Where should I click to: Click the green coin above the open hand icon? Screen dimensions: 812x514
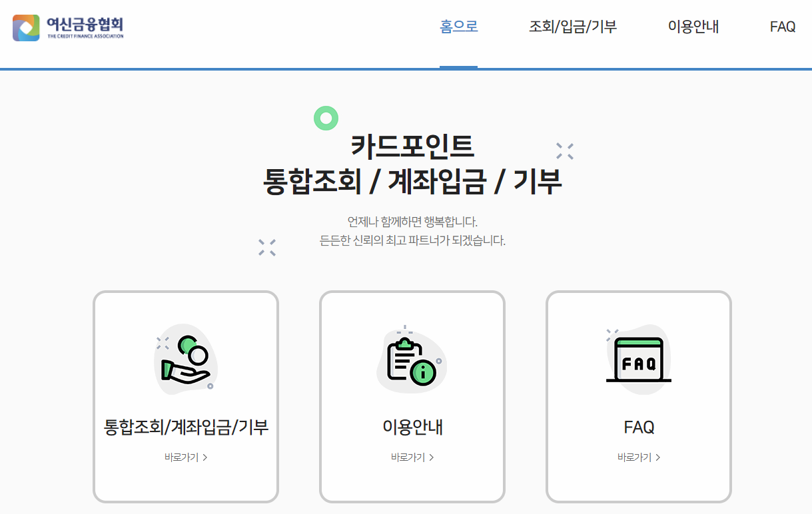click(x=189, y=346)
